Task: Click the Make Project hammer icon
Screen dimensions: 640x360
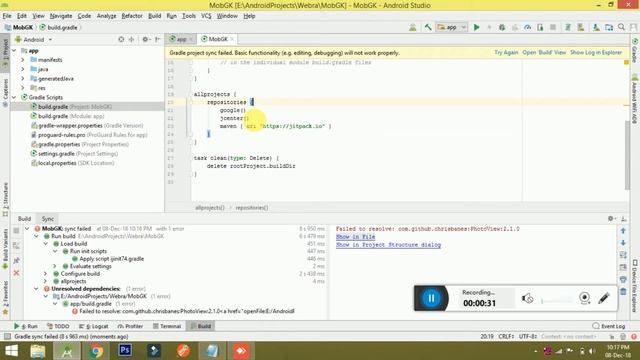Action: pyautogui.click(x=428, y=27)
